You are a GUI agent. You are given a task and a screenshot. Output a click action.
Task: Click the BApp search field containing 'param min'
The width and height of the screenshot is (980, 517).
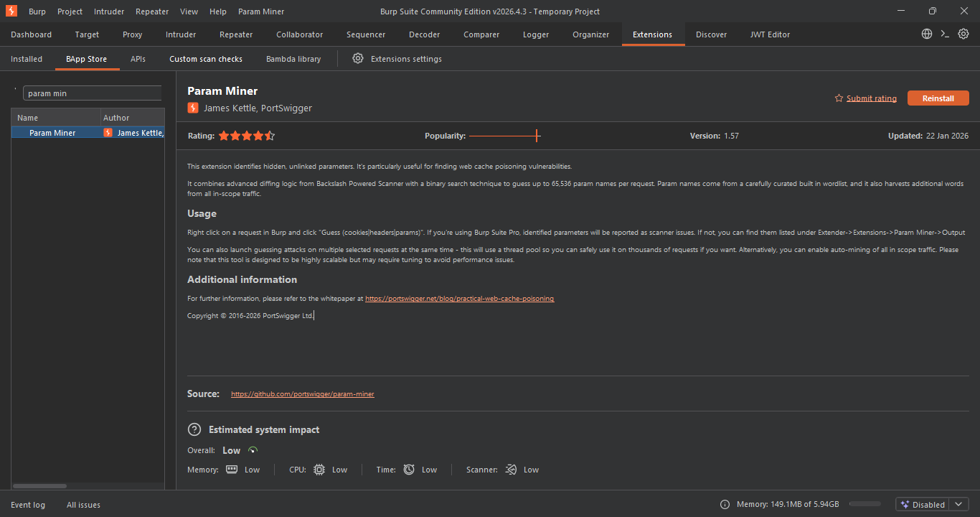(93, 93)
